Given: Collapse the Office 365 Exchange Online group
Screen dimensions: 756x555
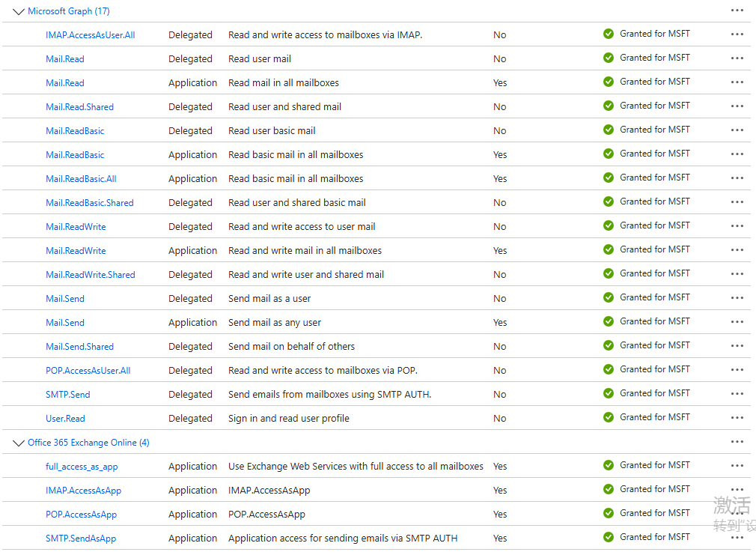Looking at the screenshot, I should click(x=19, y=443).
